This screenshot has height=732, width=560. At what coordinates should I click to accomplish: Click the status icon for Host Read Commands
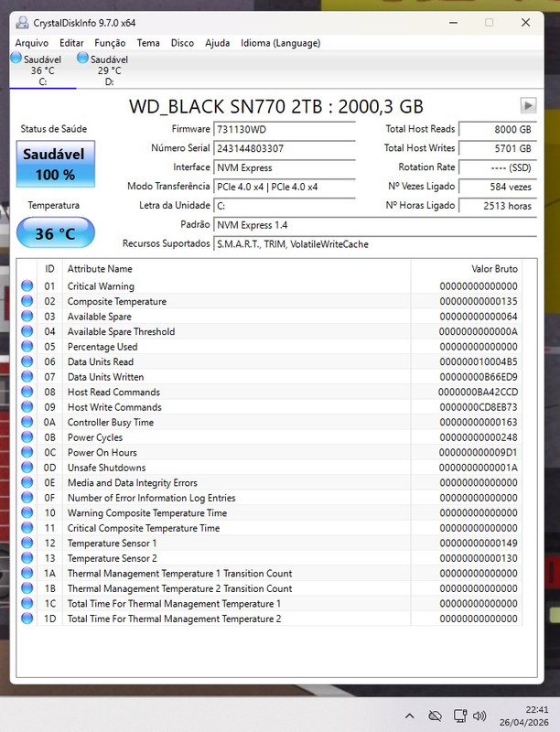[x=27, y=392]
